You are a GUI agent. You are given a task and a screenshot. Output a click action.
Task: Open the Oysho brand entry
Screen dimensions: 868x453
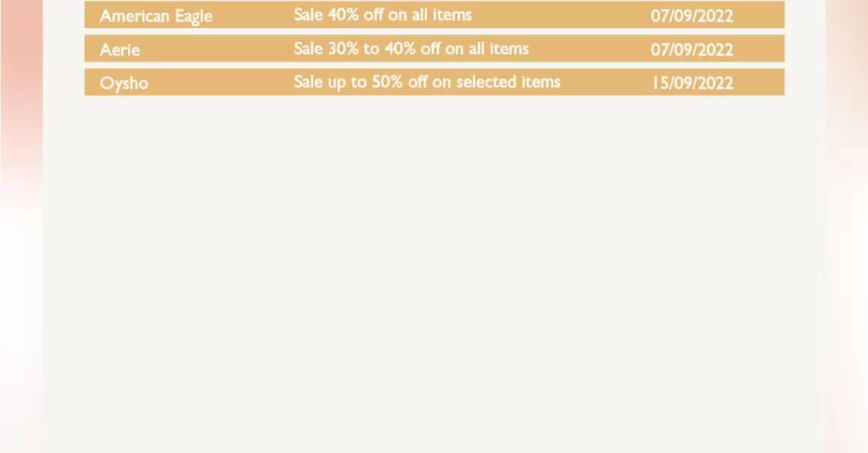click(x=124, y=84)
